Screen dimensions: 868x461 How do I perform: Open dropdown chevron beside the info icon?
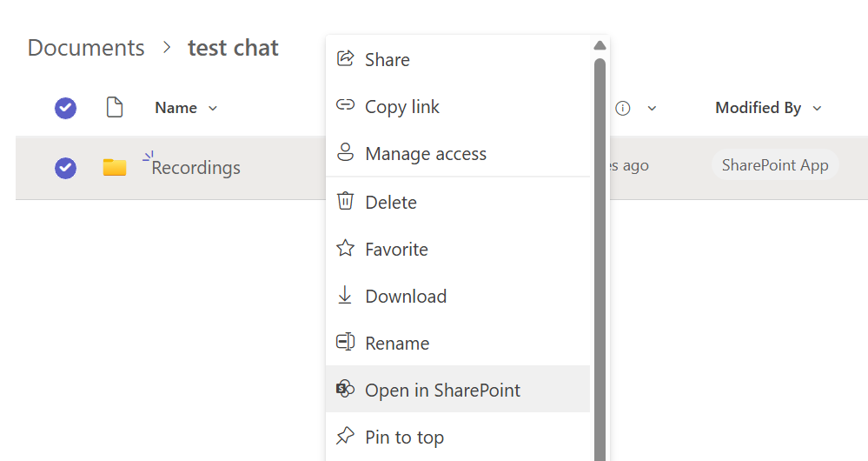coord(652,109)
